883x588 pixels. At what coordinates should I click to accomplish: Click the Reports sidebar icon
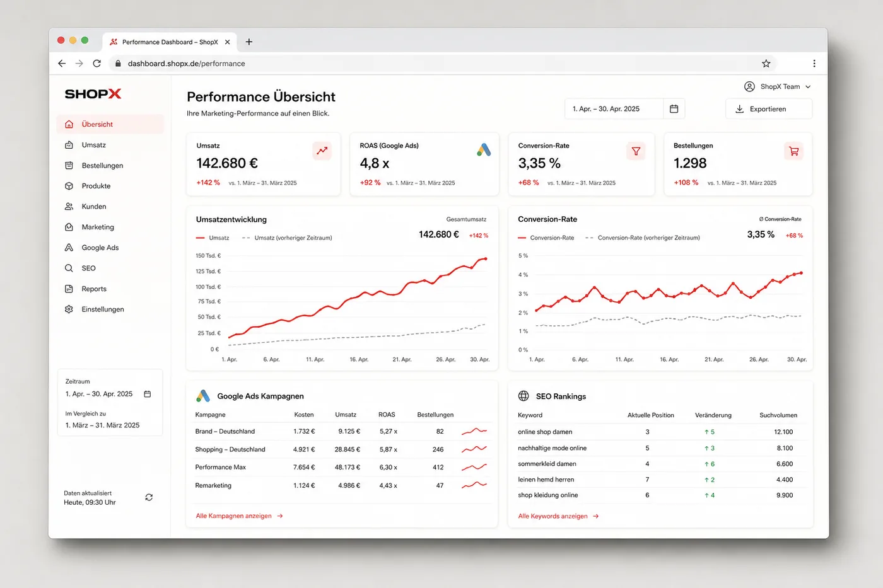click(69, 289)
